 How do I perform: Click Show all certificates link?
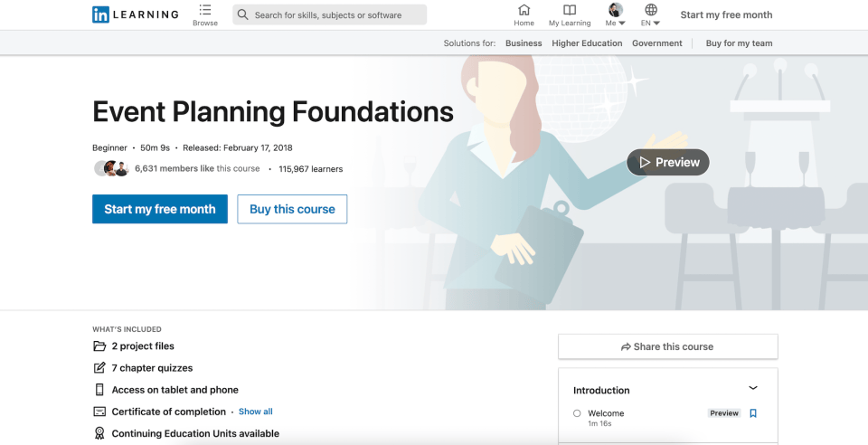255,412
